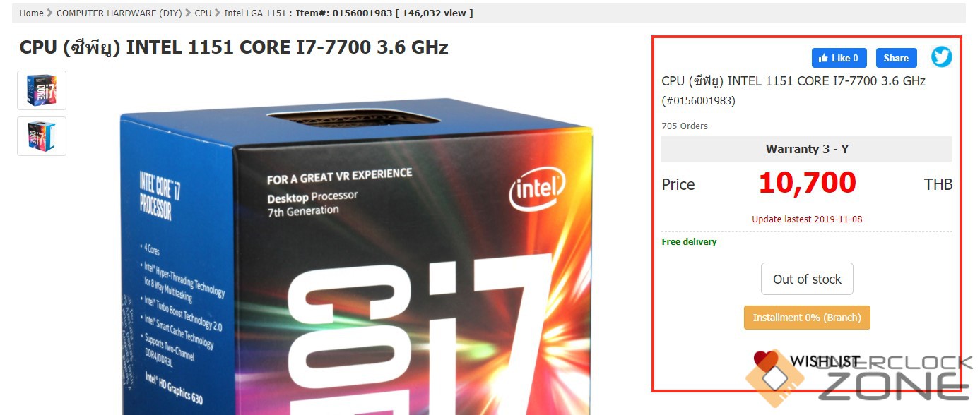Click the 705 Orders text
The width and height of the screenshot is (980, 415).
[685, 126]
